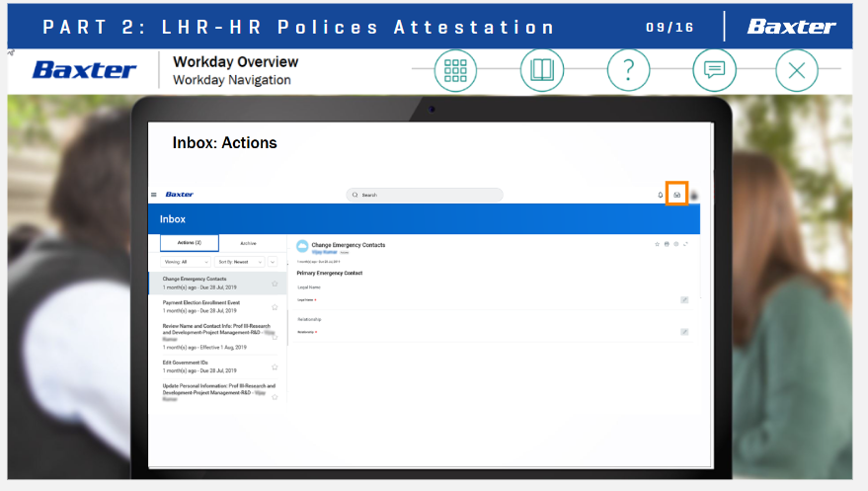Open Payment Election Enrollment Event item
Viewport: 868px width, 491px height.
(217, 306)
